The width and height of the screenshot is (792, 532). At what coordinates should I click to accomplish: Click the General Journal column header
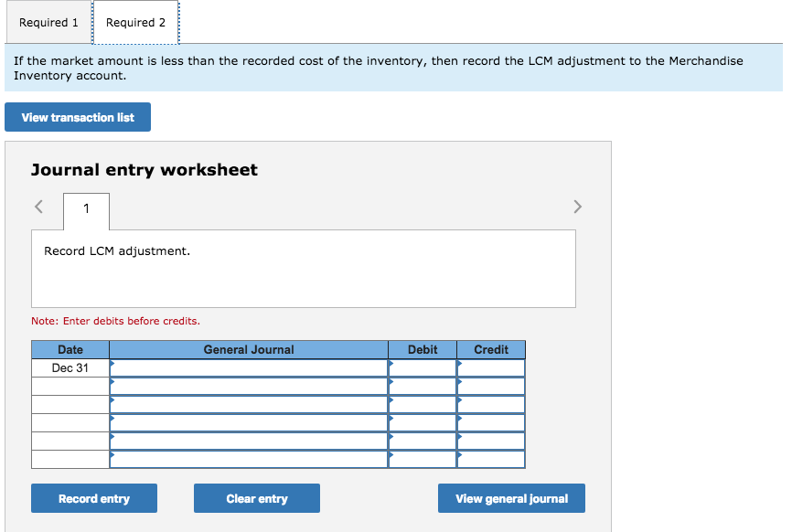[248, 349]
